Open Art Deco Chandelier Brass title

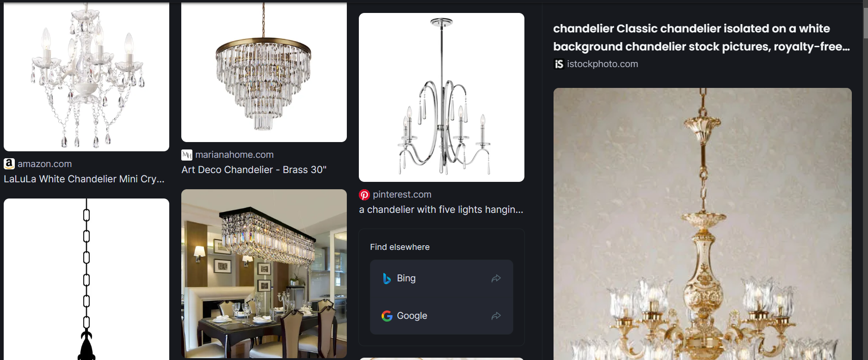(254, 170)
